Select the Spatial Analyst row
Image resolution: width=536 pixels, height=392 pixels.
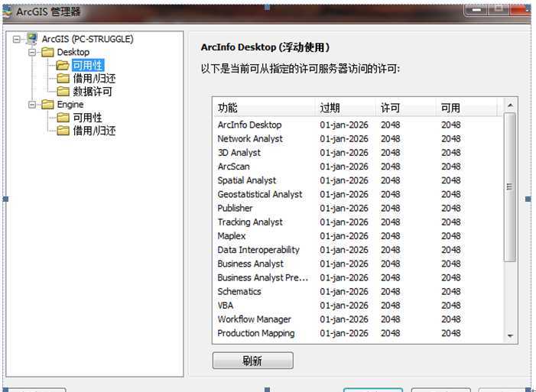pyautogui.click(x=359, y=180)
